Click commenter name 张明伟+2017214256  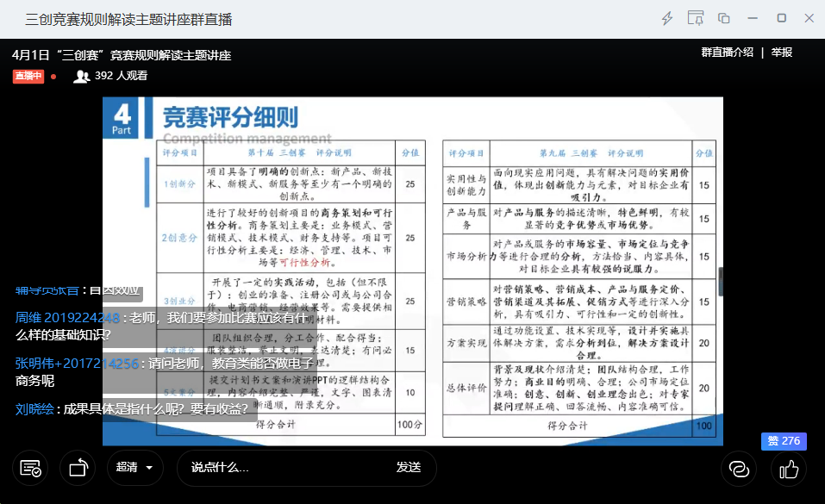coord(77,364)
